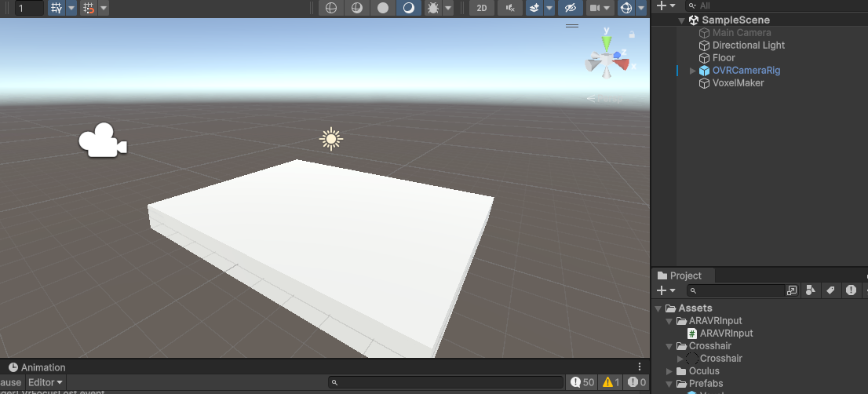Expand the Oculus folder
This screenshot has height=394, width=868.
(669, 371)
